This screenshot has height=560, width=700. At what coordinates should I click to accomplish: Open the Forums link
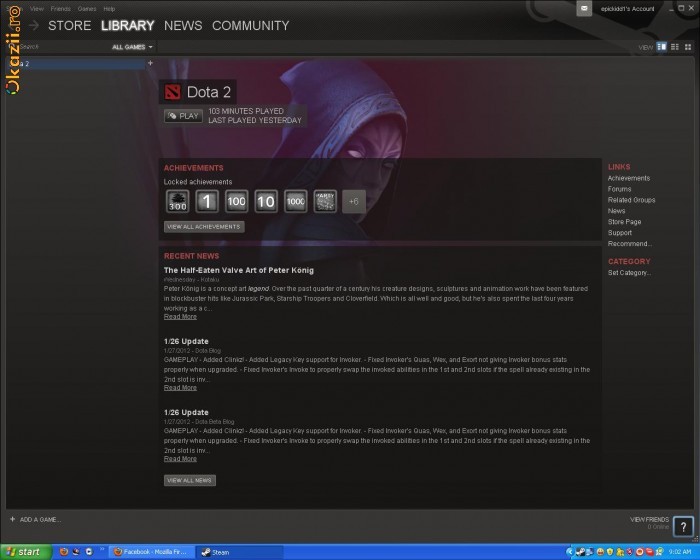click(619, 189)
